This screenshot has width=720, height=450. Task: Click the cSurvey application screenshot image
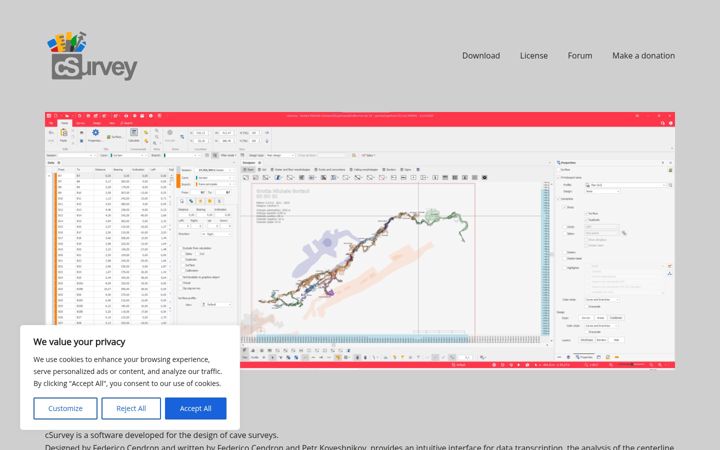pos(360,240)
